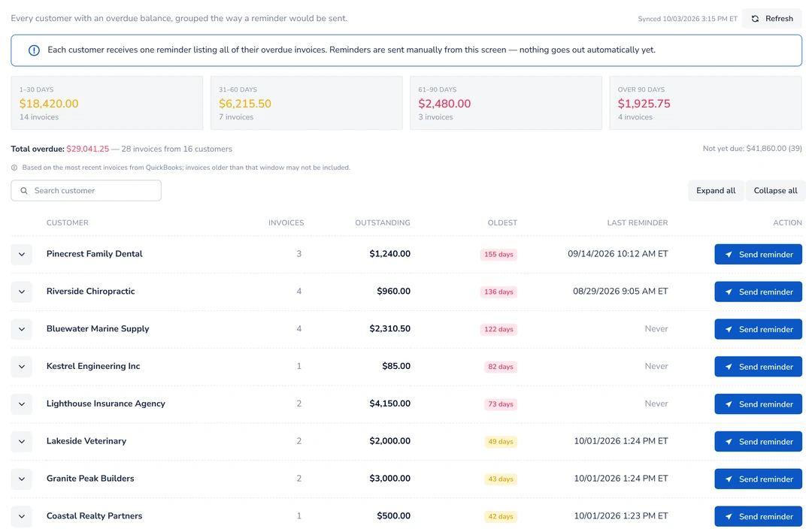Click paper-plane icon in Lighthouse Insurance Agency row

tap(729, 404)
